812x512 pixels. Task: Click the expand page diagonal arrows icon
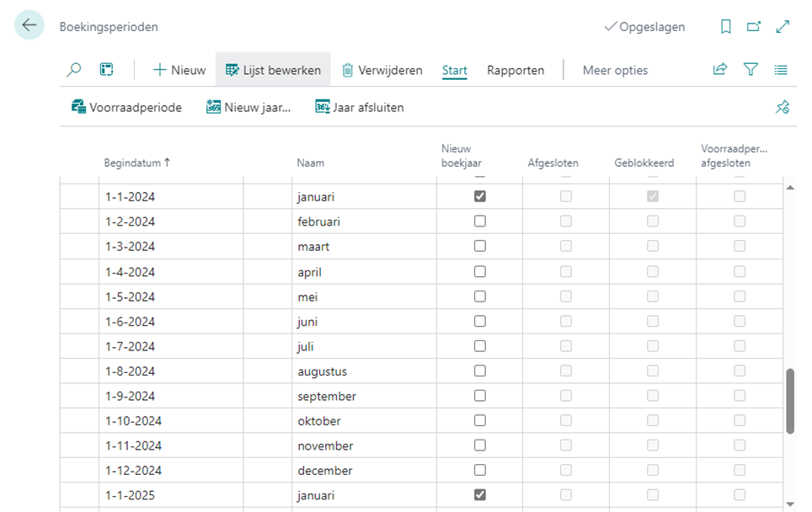(x=783, y=27)
